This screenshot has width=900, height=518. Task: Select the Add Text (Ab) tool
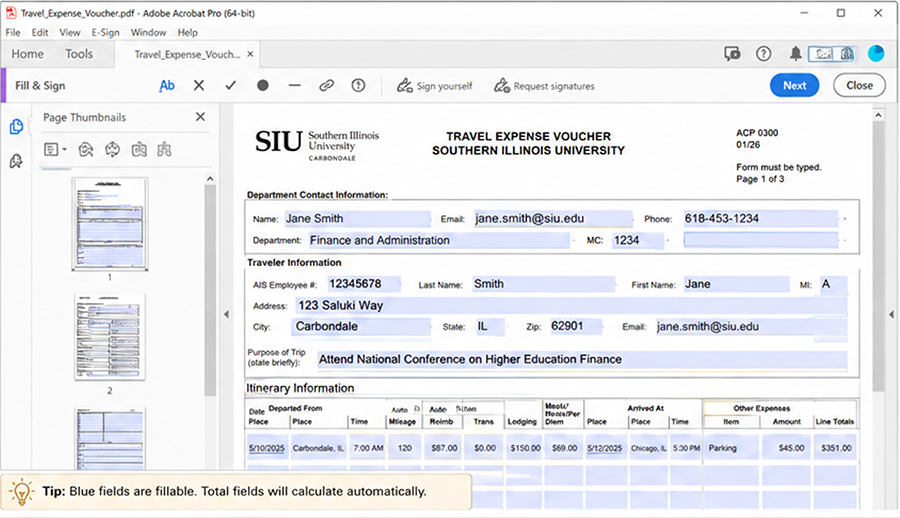pos(167,86)
